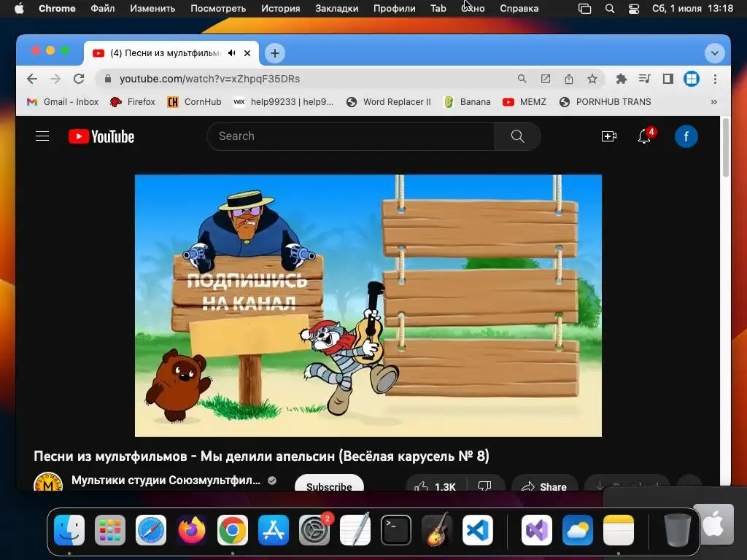
Task: Open media controls icon in Chrome toolbar
Action: 645,79
